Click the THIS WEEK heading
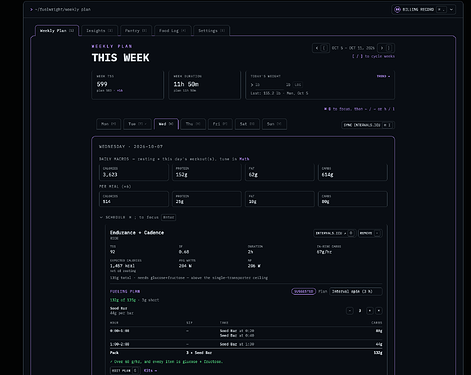471x375 pixels. (x=121, y=58)
